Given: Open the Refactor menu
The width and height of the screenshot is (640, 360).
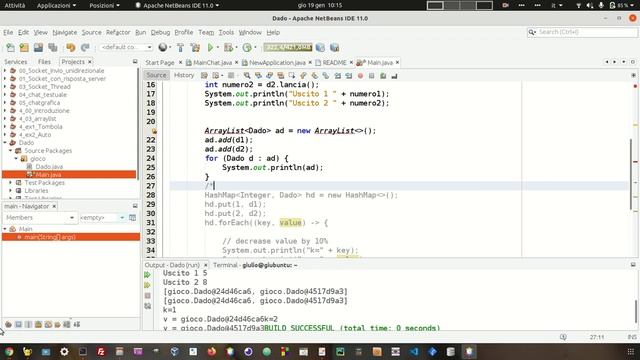Looking at the screenshot, I should [x=118, y=32].
